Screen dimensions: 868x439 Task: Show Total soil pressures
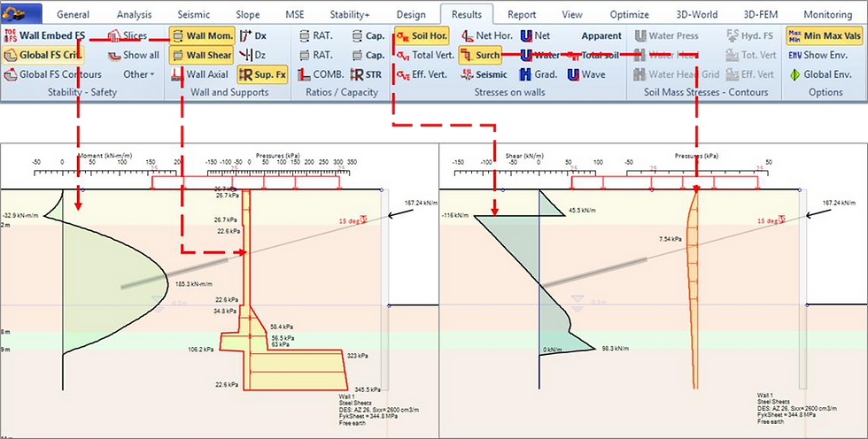(593, 55)
